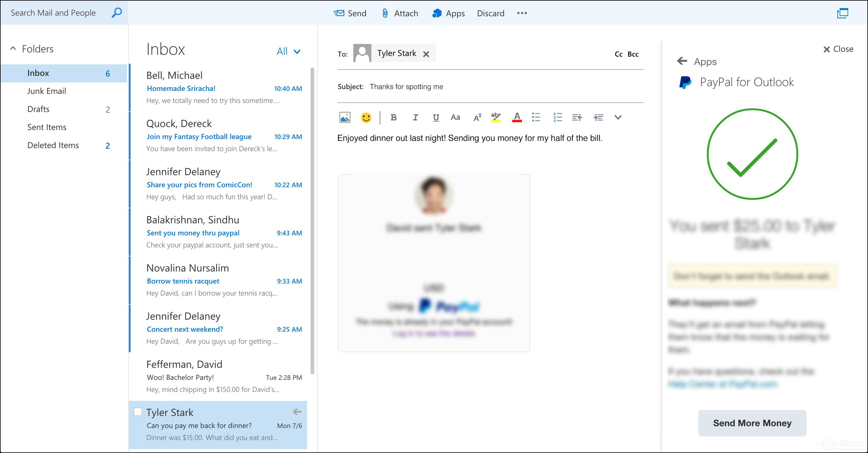Click the insert picture icon
The height and width of the screenshot is (453, 868).
click(x=345, y=117)
